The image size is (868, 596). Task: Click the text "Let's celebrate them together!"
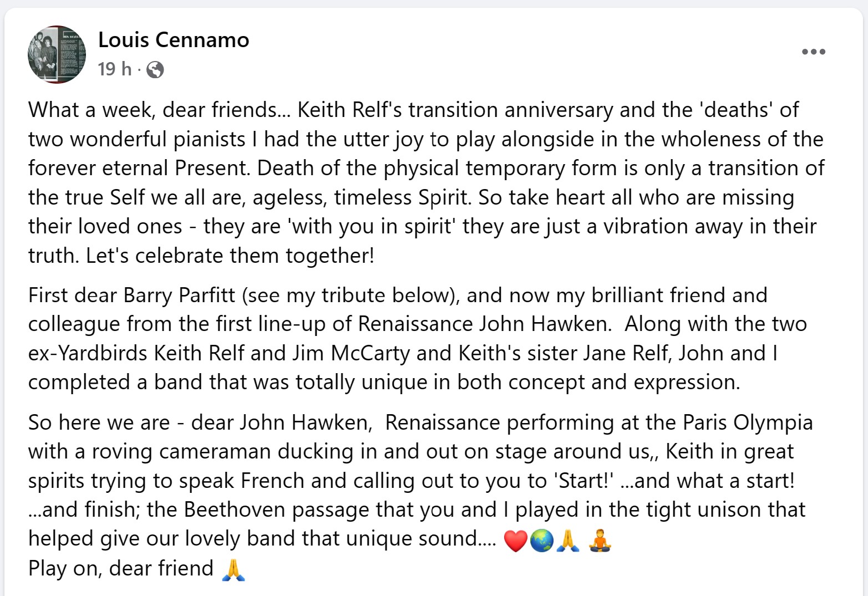pos(230,256)
